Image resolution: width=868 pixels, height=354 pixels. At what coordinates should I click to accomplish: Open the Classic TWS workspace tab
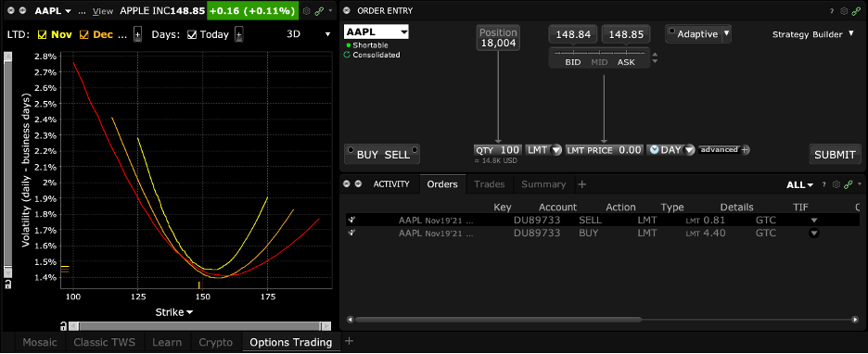[x=104, y=342]
